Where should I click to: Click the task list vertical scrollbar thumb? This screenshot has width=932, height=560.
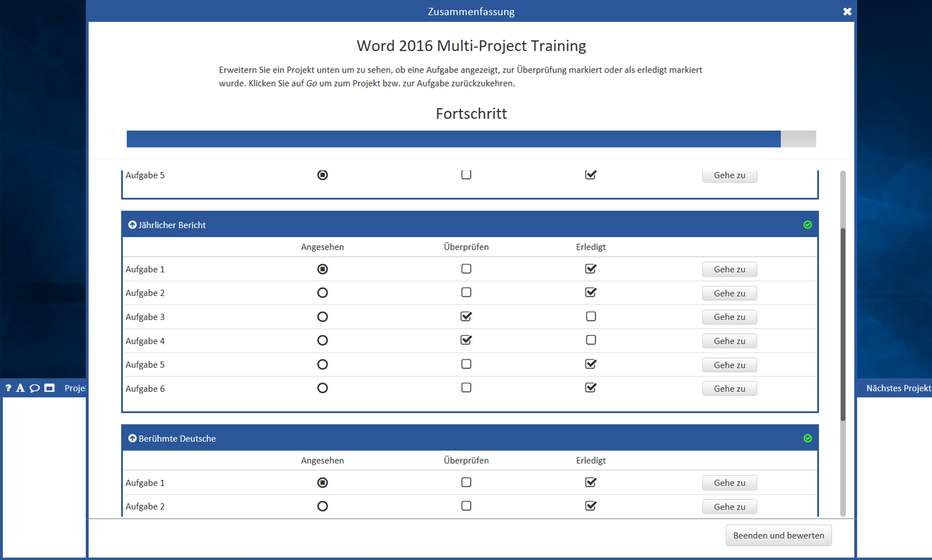pyautogui.click(x=843, y=323)
